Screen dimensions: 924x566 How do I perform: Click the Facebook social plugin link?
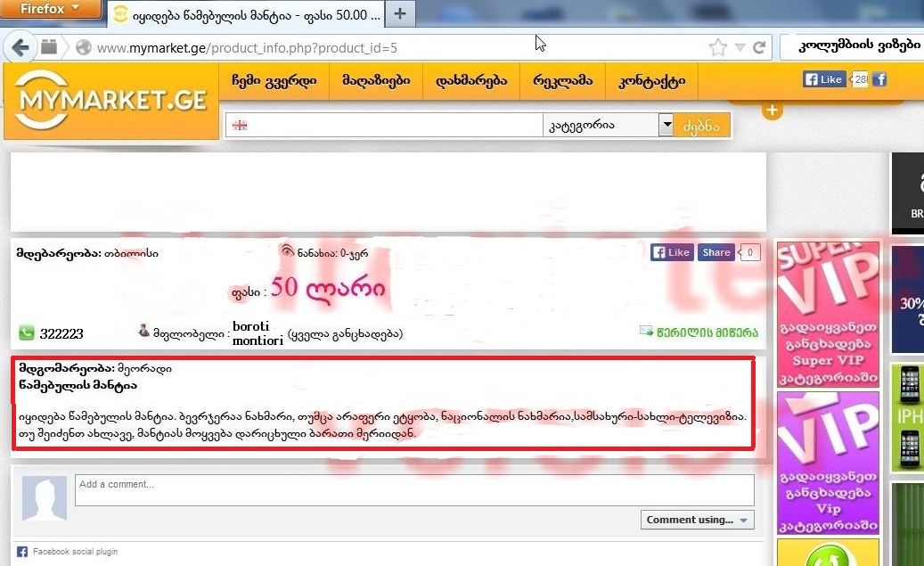point(75,552)
